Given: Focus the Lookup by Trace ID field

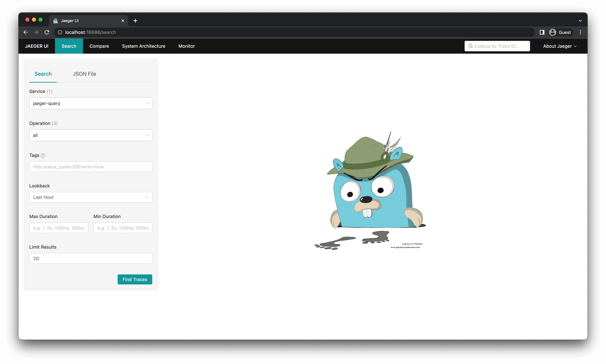Looking at the screenshot, I should point(499,46).
